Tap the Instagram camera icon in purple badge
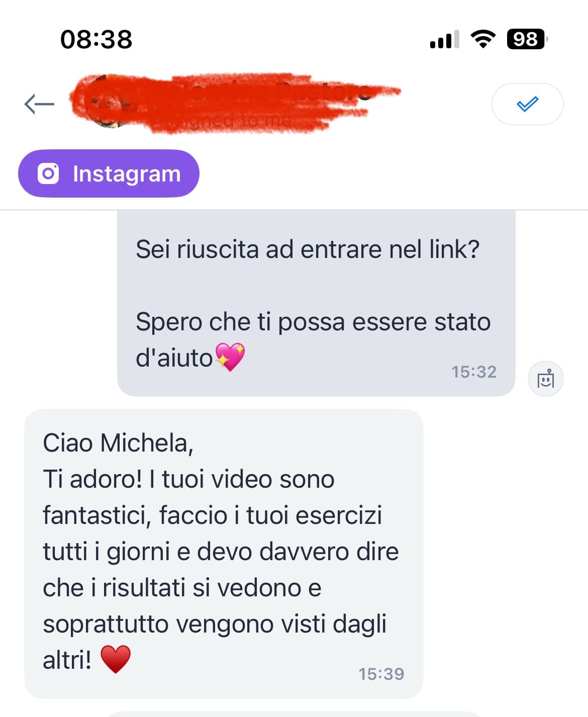The width and height of the screenshot is (588, 717). click(x=48, y=173)
